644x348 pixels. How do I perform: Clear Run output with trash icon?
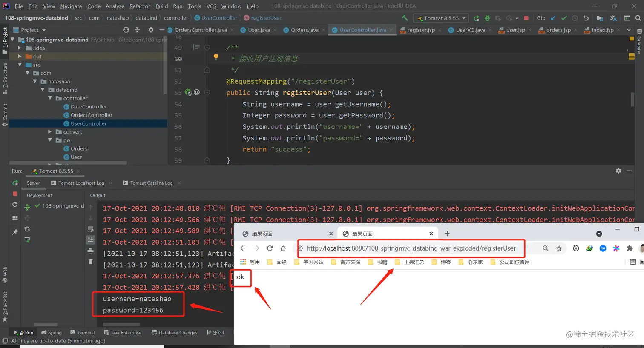click(90, 261)
